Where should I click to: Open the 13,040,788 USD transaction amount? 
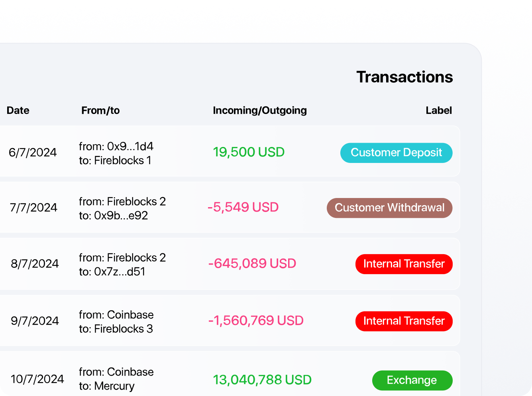point(262,380)
